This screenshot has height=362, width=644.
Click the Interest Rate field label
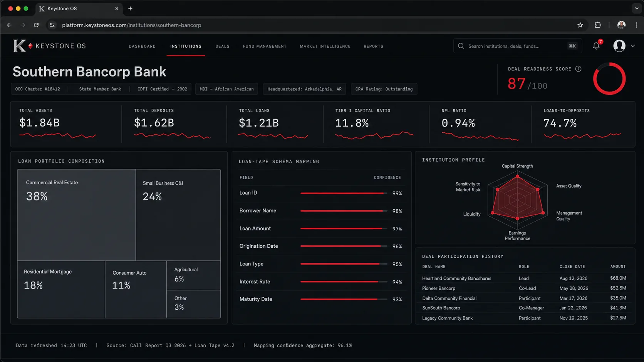click(x=255, y=282)
